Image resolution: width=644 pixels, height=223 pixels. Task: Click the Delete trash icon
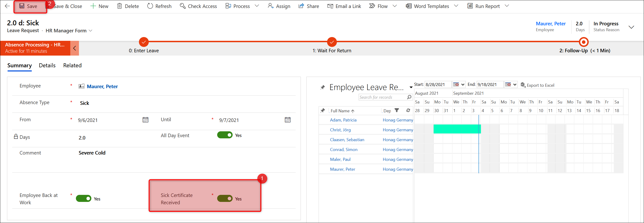(x=119, y=6)
